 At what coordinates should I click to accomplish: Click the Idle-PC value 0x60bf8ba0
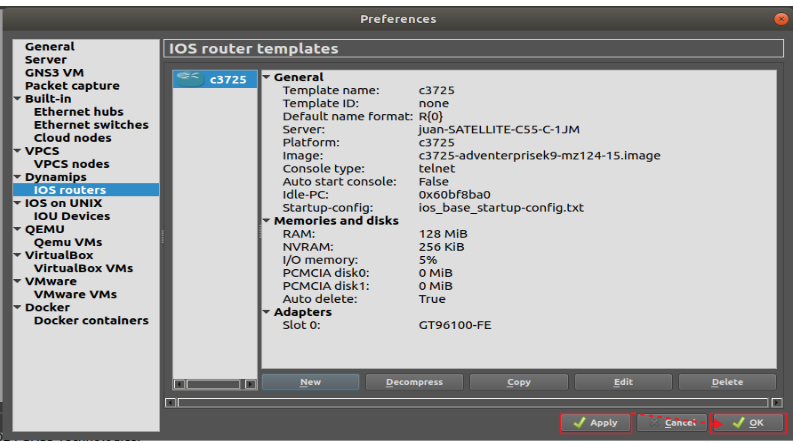[x=455, y=195]
